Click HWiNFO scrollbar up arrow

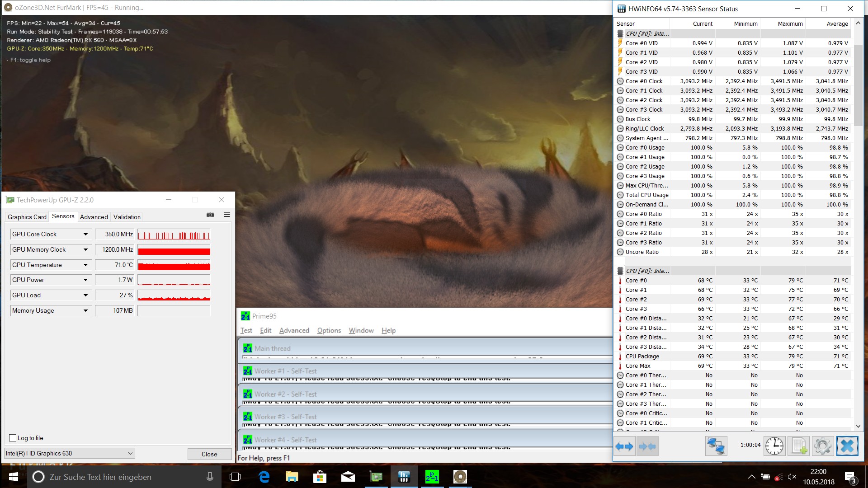tap(858, 23)
